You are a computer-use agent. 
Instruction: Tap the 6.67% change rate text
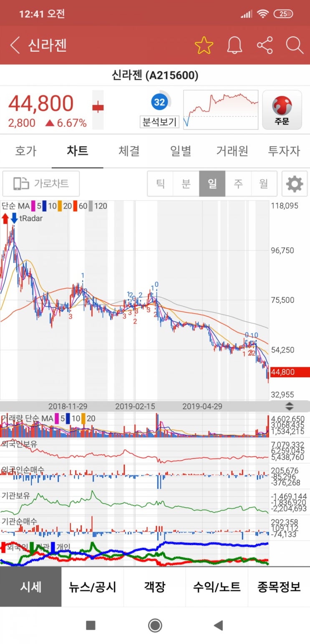pos(71,123)
